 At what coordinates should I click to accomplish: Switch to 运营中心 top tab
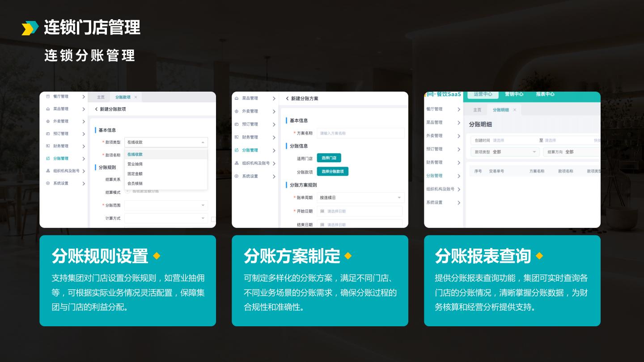[483, 94]
